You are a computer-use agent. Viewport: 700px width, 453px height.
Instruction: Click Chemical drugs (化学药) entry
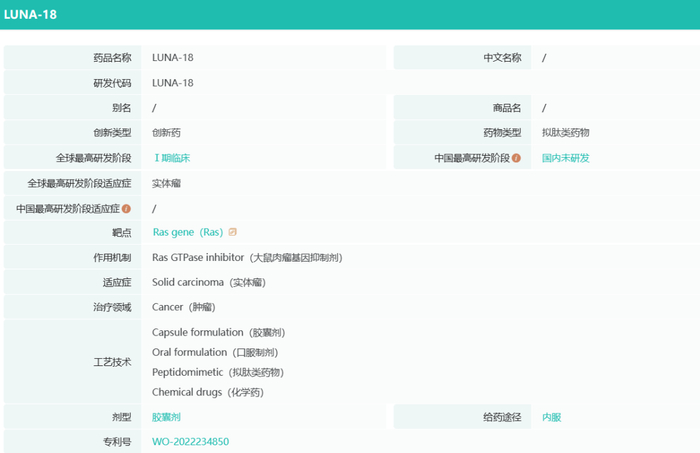point(208,392)
